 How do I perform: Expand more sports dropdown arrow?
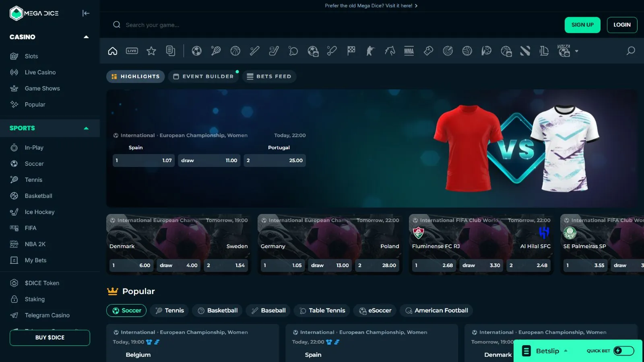coord(577,51)
